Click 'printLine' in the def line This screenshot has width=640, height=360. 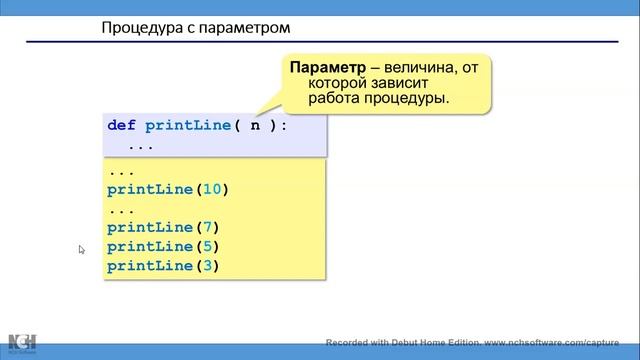point(188,125)
